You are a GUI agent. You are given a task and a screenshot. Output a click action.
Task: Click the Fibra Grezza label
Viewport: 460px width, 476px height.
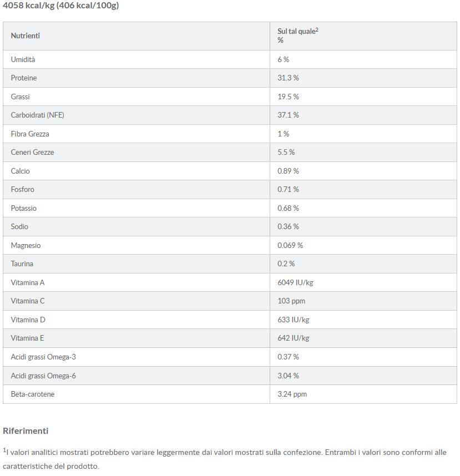pos(30,134)
